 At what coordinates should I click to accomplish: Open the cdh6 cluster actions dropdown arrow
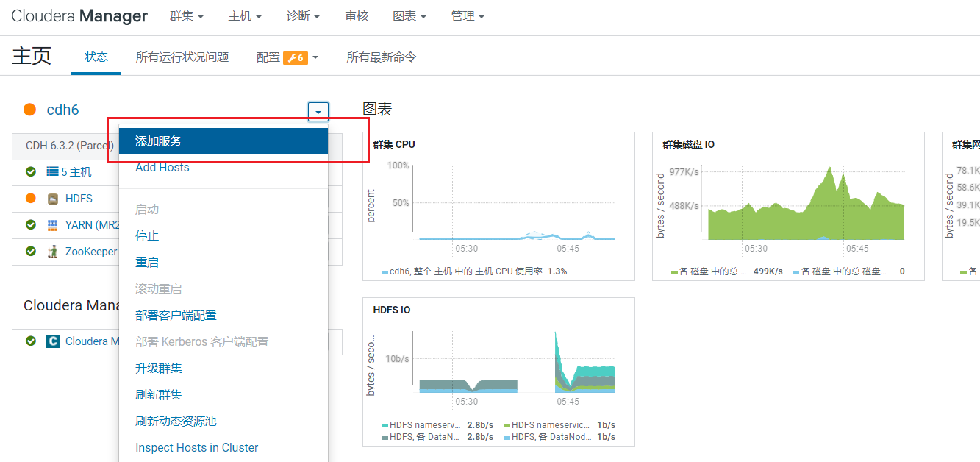[x=318, y=112]
